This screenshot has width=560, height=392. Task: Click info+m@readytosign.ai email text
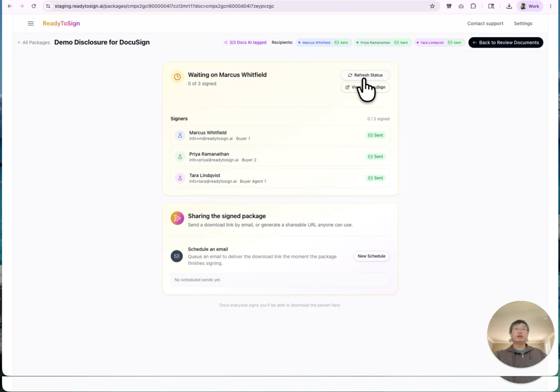pyautogui.click(x=211, y=139)
